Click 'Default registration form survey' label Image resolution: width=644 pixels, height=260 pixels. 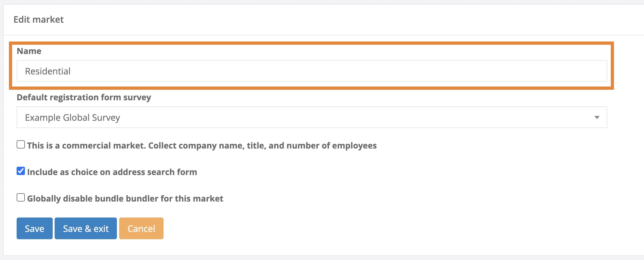coord(84,97)
